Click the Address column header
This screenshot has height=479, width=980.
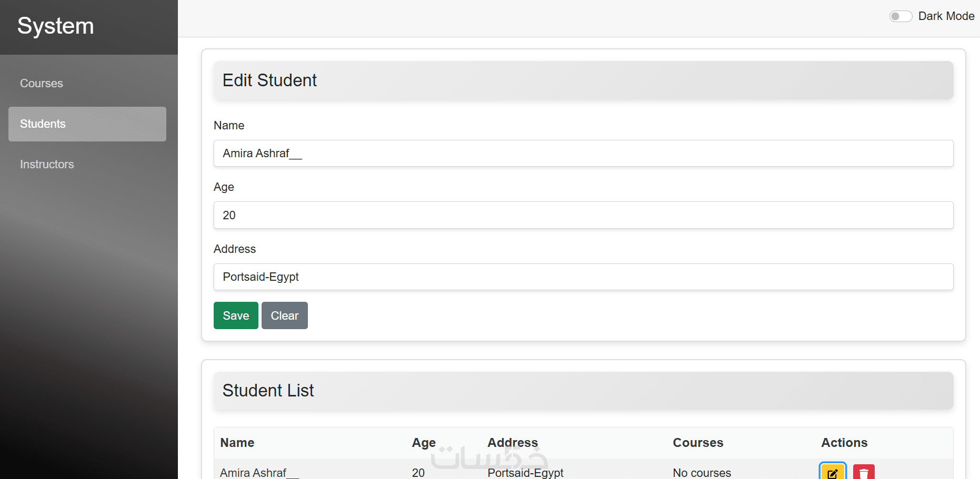tap(513, 443)
